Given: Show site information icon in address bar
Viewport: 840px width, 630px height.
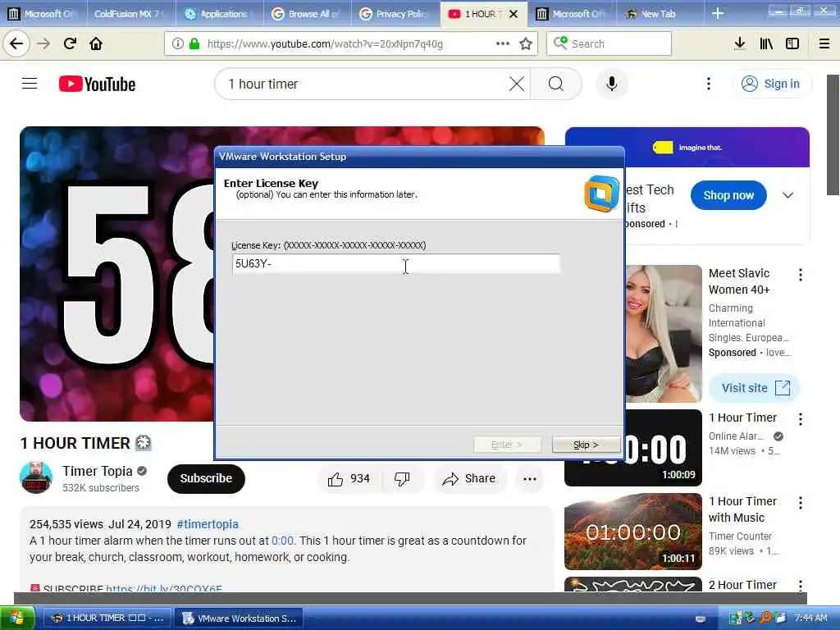Looking at the screenshot, I should [178, 44].
